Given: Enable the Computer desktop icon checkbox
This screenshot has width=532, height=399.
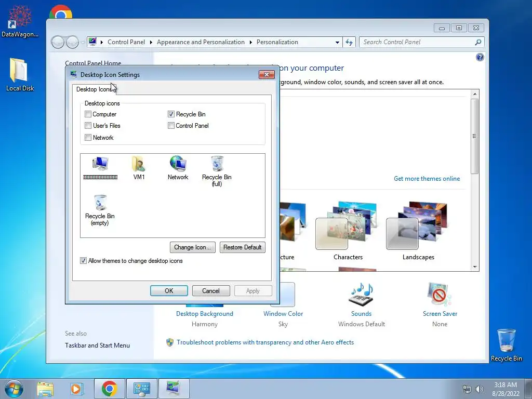Looking at the screenshot, I should [x=88, y=114].
